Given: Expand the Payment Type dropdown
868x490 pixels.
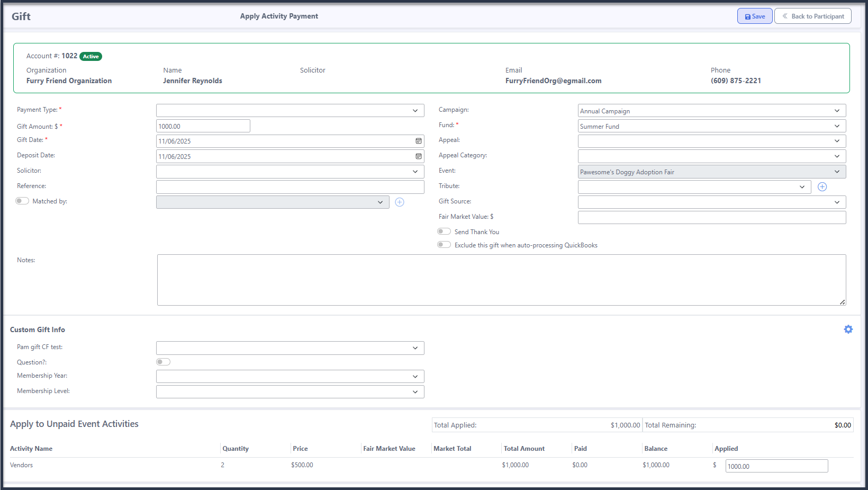Looking at the screenshot, I should (290, 111).
